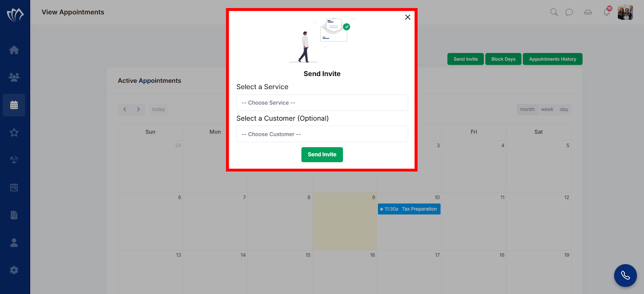The height and width of the screenshot is (294, 644).
Task: Open the Choose Customer dropdown
Action: coord(322,134)
